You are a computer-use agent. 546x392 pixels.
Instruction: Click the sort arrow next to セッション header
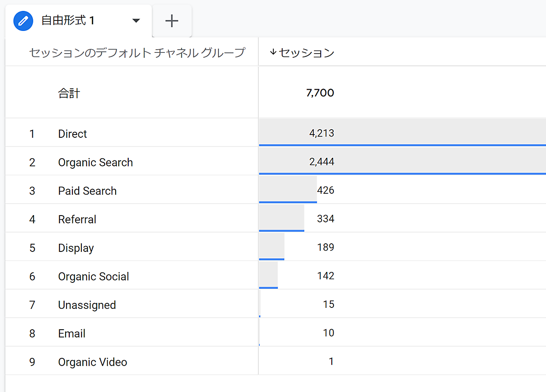coord(273,52)
